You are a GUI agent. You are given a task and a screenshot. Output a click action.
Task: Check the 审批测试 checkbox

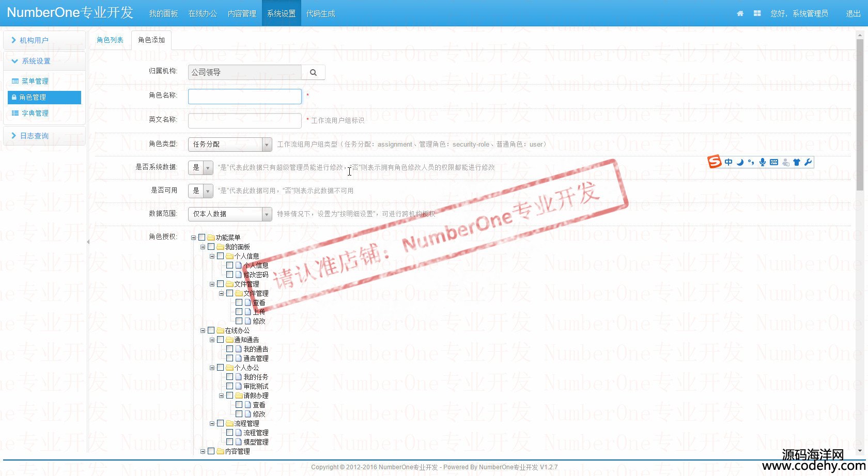click(230, 386)
